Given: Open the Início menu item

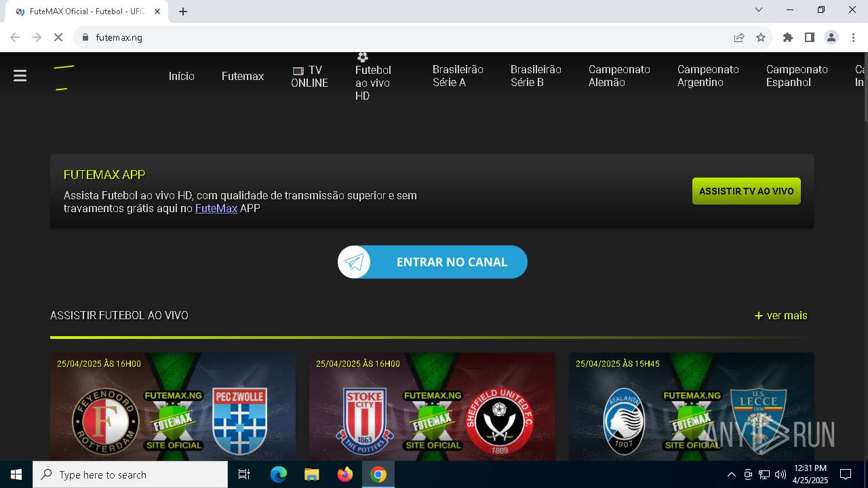Looking at the screenshot, I should (x=182, y=76).
